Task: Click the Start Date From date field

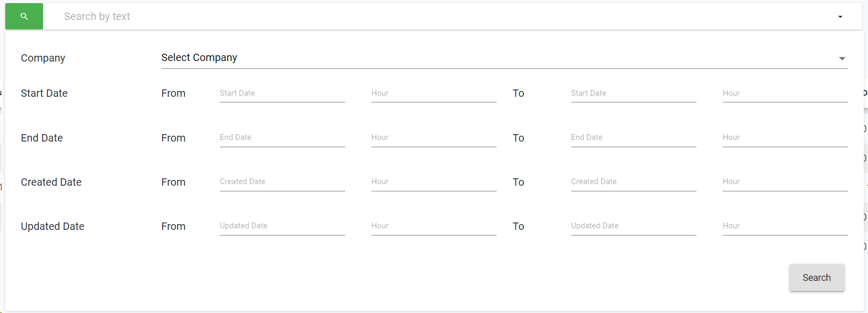Action: pos(282,94)
